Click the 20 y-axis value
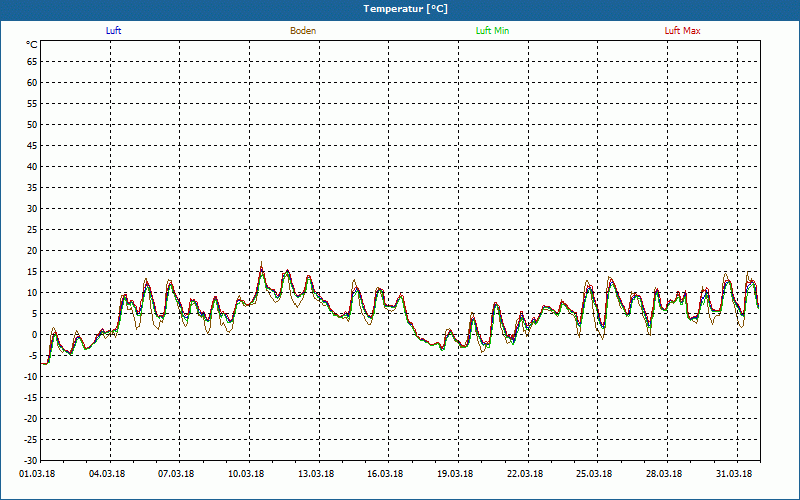Screen dimensions: 800x500 point(32,251)
